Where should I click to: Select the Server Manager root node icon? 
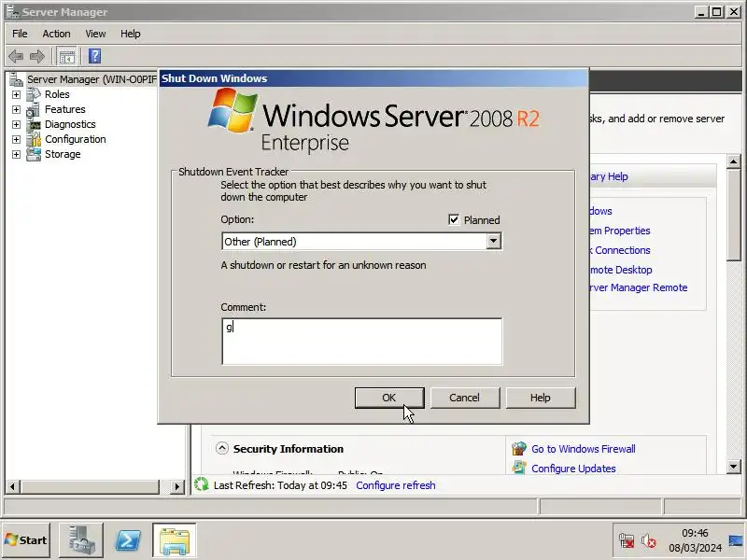click(x=16, y=79)
